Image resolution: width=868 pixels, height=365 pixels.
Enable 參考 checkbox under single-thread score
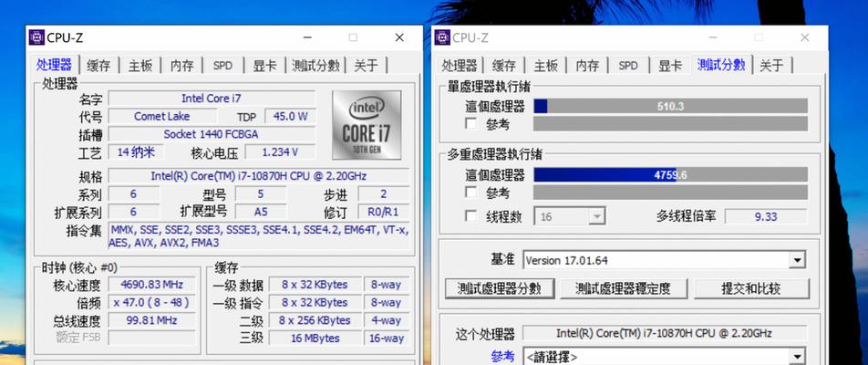tap(471, 123)
